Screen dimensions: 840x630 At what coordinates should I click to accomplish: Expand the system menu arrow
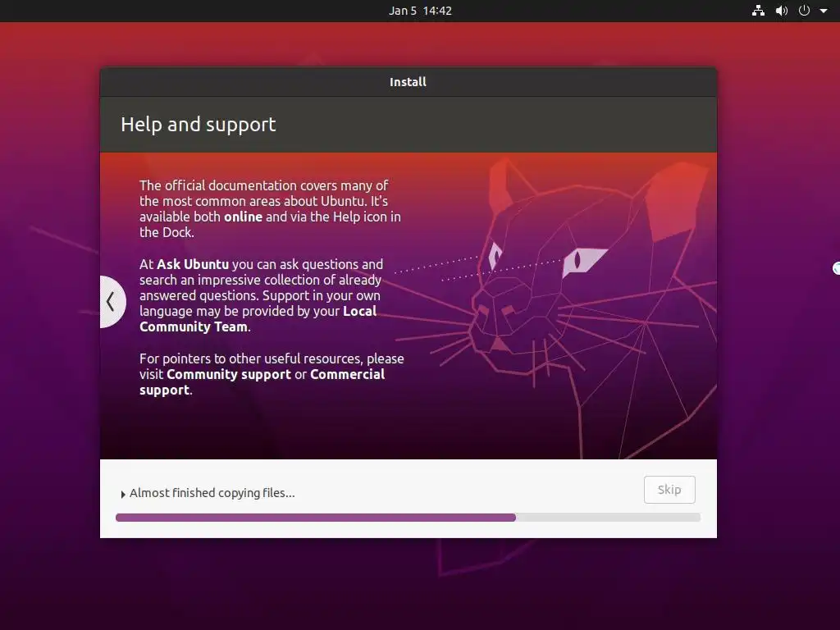[824, 11]
